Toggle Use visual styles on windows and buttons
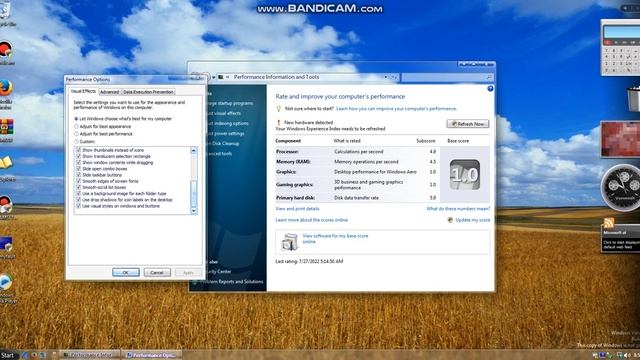Viewport: 640px width, 360px height. click(79, 206)
